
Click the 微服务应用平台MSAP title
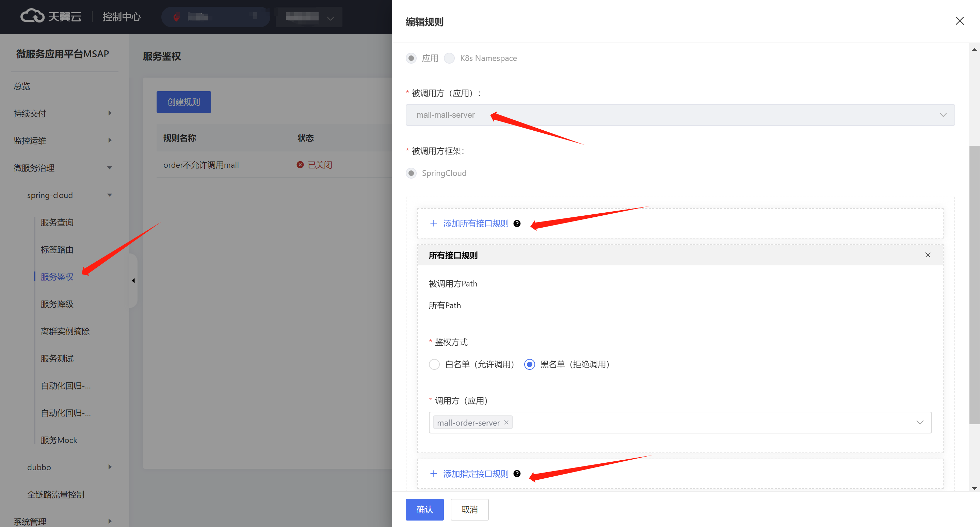[62, 54]
